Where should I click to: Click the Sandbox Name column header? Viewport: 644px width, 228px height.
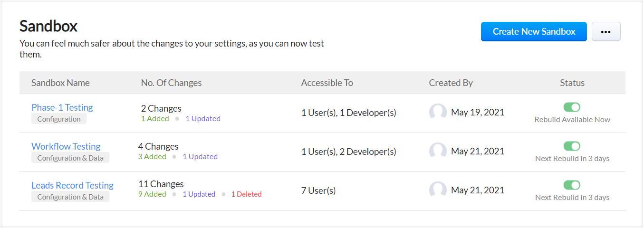tap(60, 83)
